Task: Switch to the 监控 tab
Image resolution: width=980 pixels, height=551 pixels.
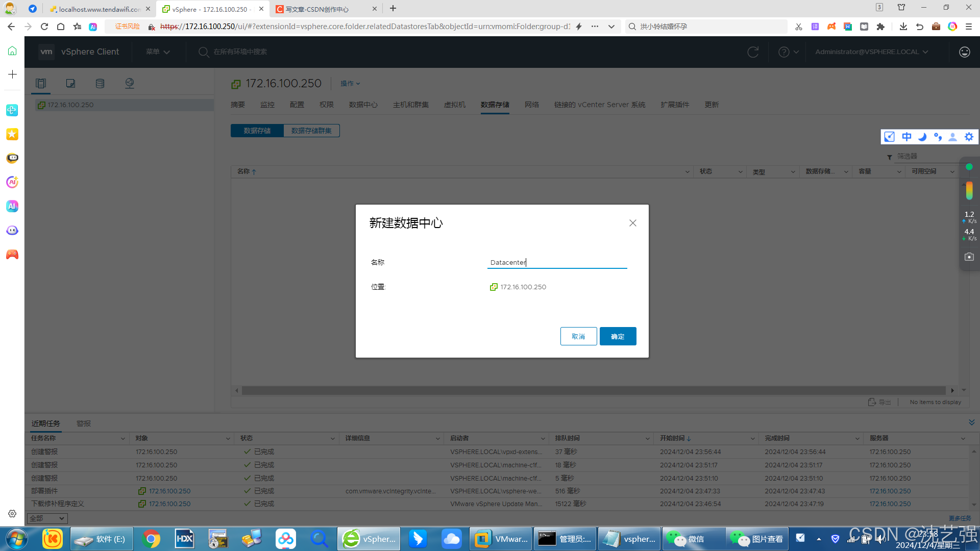Action: pos(267,105)
